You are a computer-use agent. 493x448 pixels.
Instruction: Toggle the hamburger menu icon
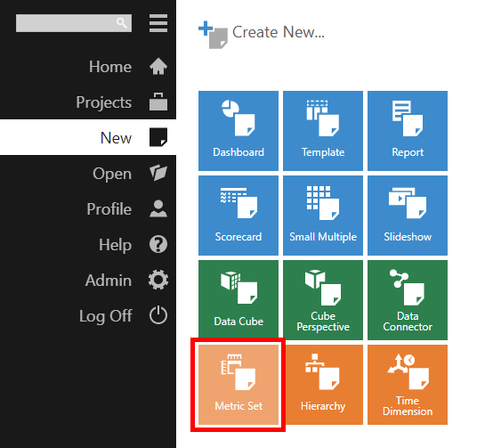pyautogui.click(x=158, y=23)
